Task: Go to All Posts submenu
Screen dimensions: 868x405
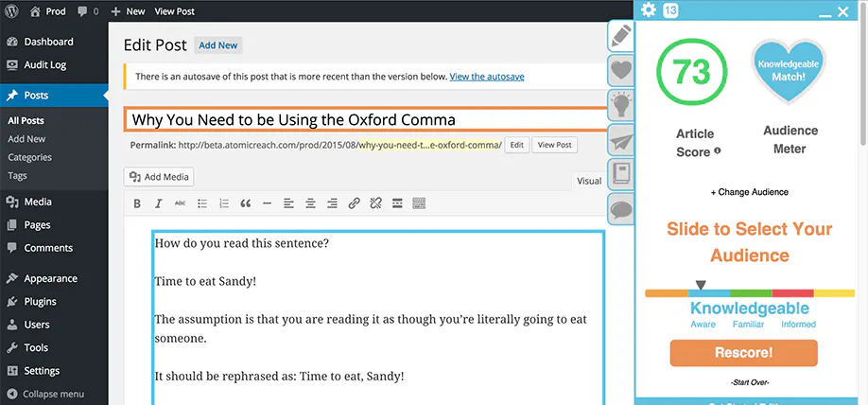Action: coord(26,120)
